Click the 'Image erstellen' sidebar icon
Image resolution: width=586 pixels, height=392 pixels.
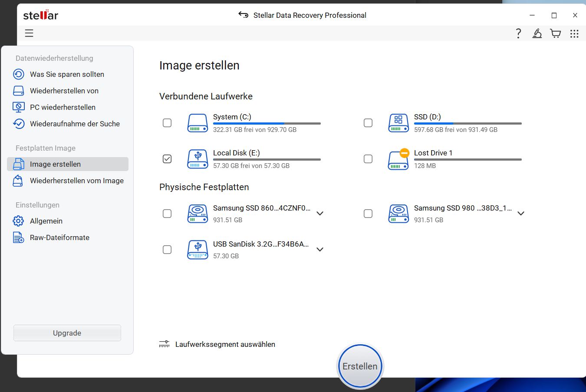pos(18,164)
